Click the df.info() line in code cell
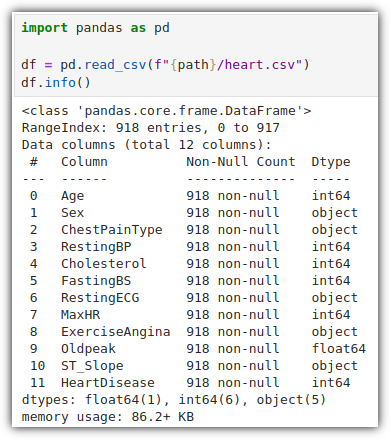 pos(56,83)
